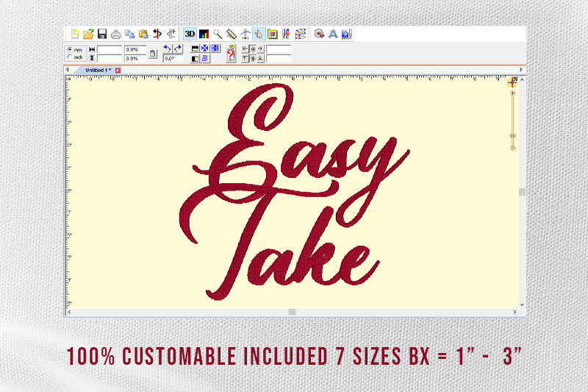Select the mm unit radio button
The image size is (588, 392).
tap(70, 49)
